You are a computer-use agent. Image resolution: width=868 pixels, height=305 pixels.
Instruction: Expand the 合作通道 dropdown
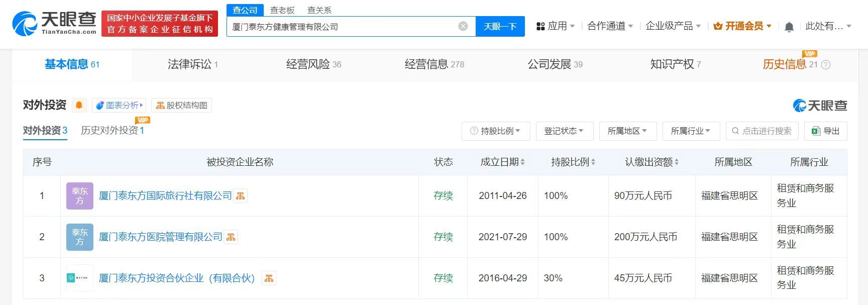click(x=610, y=26)
